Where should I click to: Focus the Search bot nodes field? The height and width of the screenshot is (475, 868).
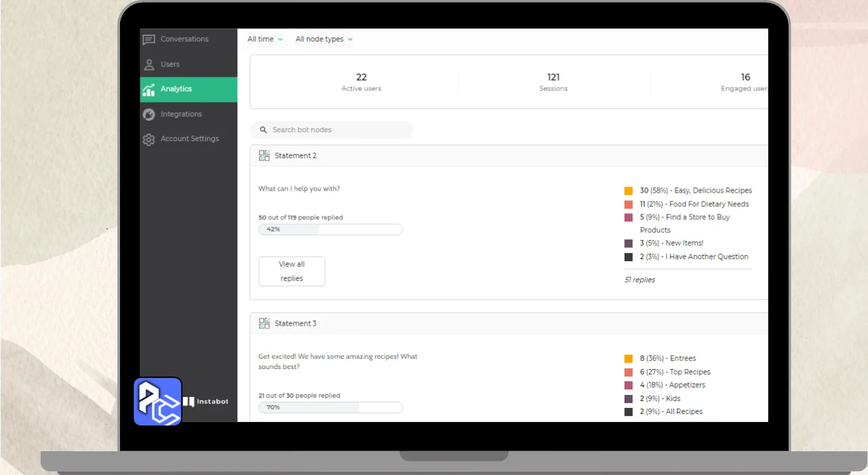(332, 130)
